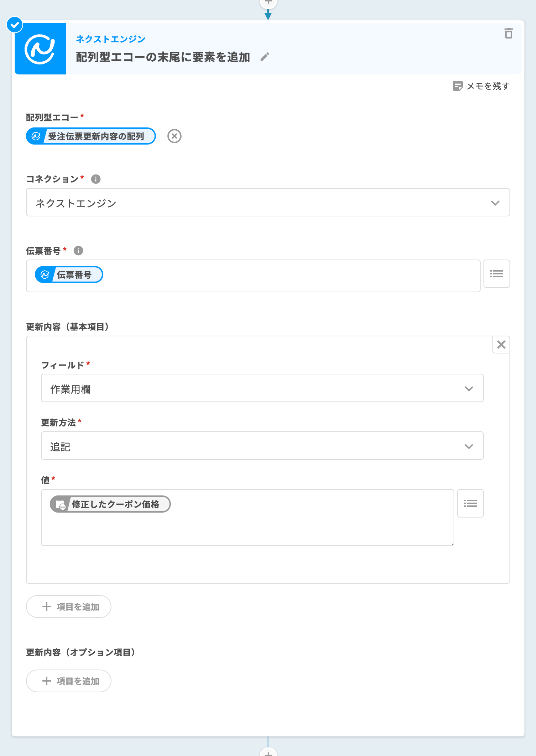The image size is (536, 756).
Task: Clear the 配列型エコー selection with X
Action: click(174, 136)
